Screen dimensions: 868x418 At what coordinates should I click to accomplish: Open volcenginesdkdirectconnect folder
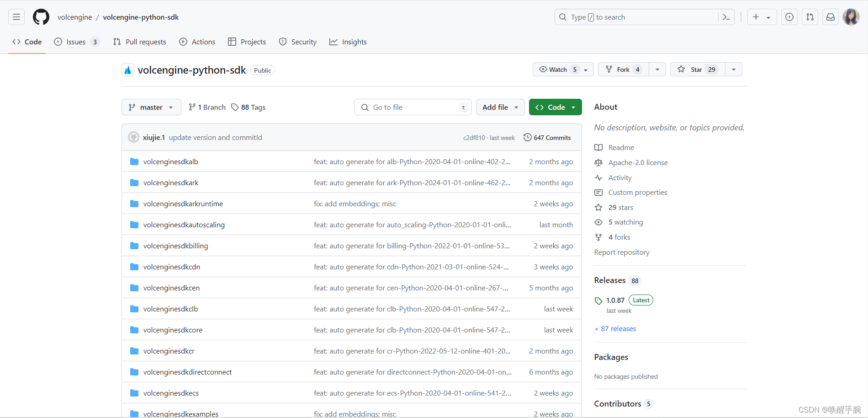(x=187, y=372)
